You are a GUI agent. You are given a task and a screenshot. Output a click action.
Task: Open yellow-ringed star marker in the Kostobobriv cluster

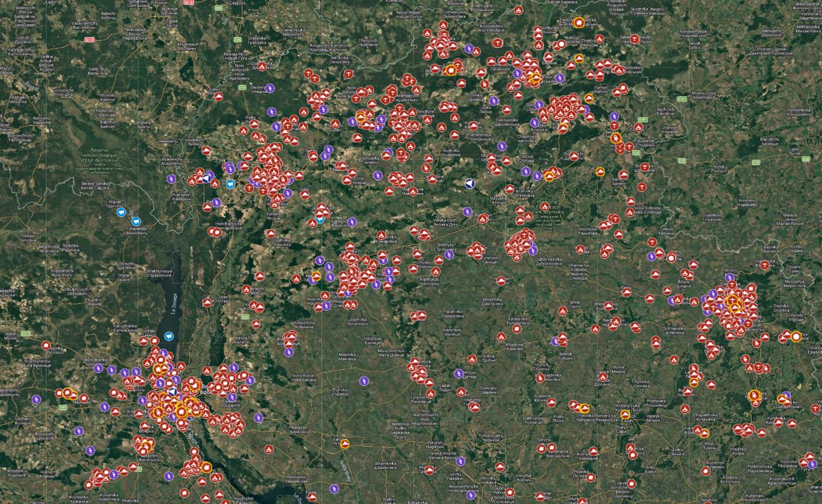tap(451, 70)
